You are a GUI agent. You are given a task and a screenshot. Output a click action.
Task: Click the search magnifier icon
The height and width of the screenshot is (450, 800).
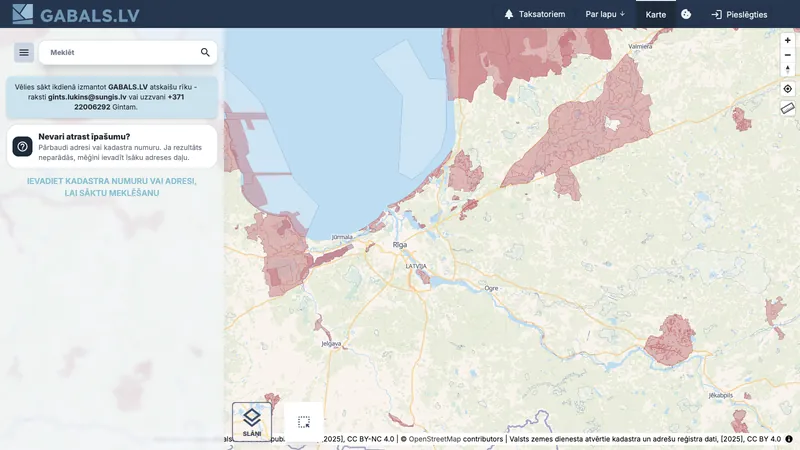tap(205, 53)
